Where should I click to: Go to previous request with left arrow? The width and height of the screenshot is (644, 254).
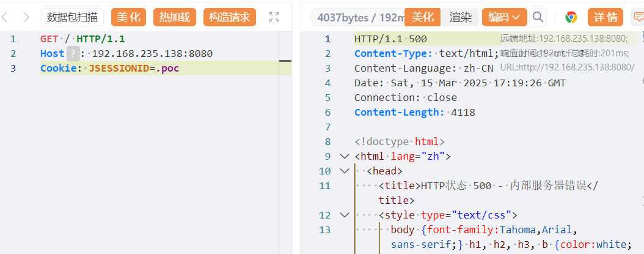pyautogui.click(x=5, y=17)
